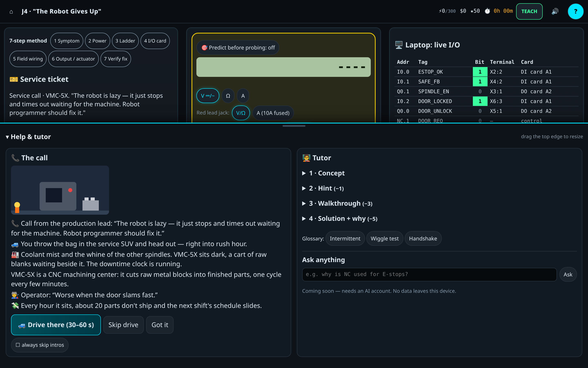
Task: Click the Ask button
Action: (x=568, y=275)
